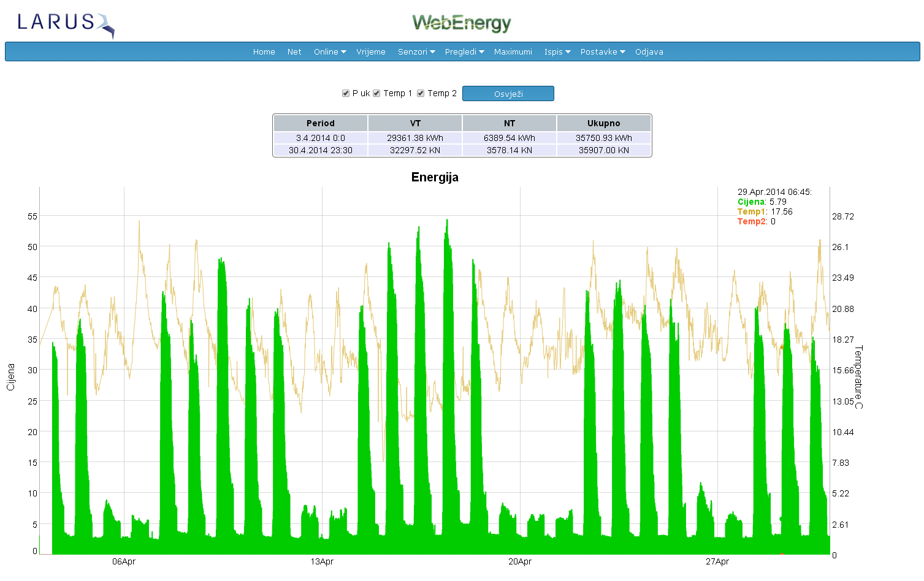Open the Ispis dropdown menu
Image resolution: width=924 pixels, height=581 pixels.
click(x=557, y=52)
